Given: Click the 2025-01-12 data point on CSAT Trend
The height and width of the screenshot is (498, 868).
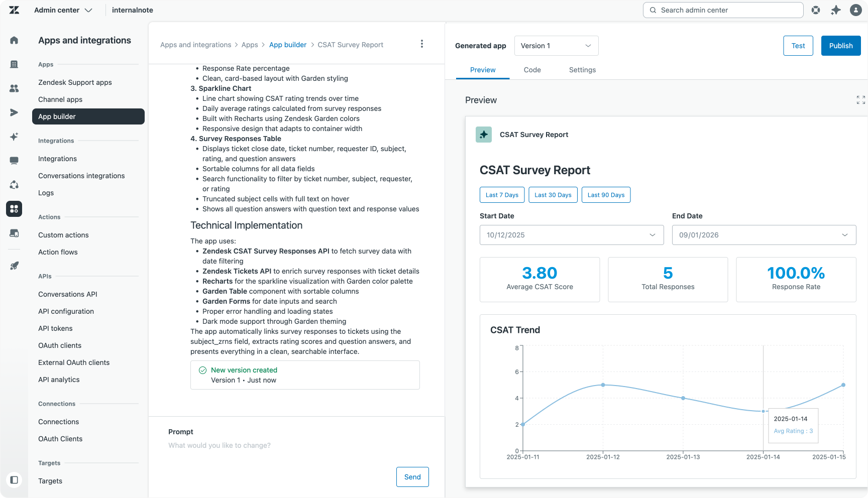Looking at the screenshot, I should (x=603, y=385).
